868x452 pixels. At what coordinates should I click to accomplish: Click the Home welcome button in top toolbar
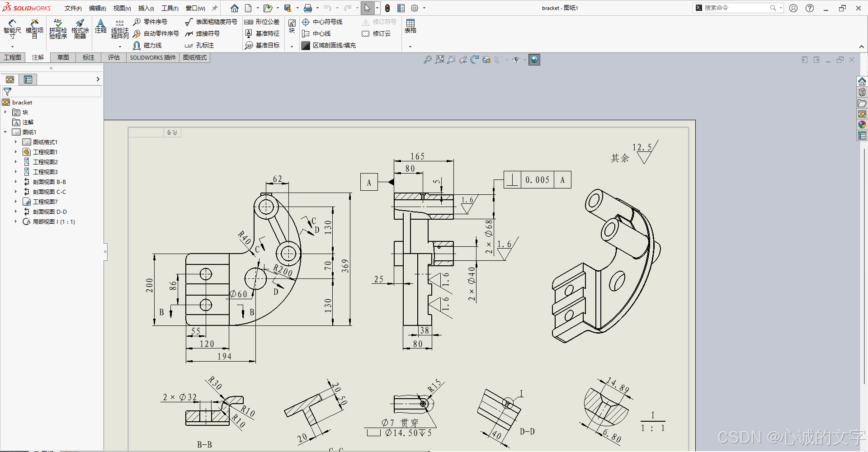234,8
